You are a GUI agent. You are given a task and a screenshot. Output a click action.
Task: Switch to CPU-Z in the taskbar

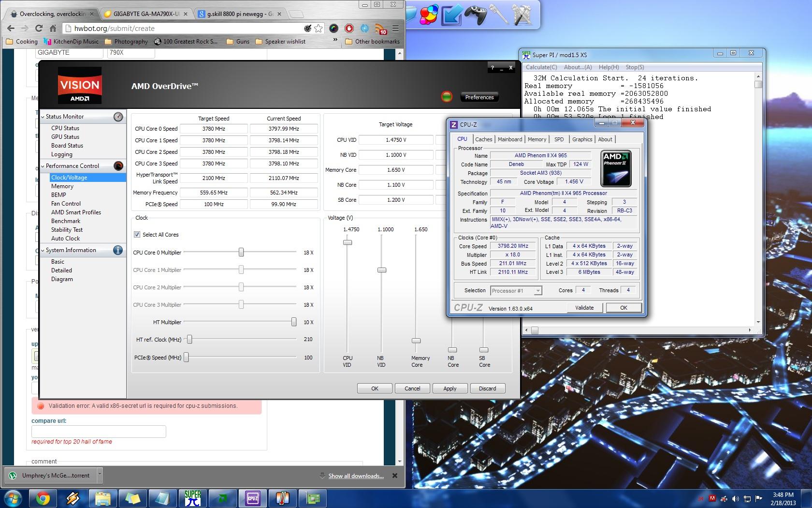tap(252, 498)
